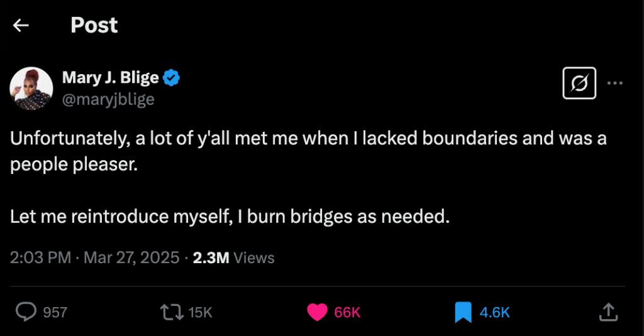Click the post text about burning bridges
The image size is (644, 336).
tap(230, 217)
